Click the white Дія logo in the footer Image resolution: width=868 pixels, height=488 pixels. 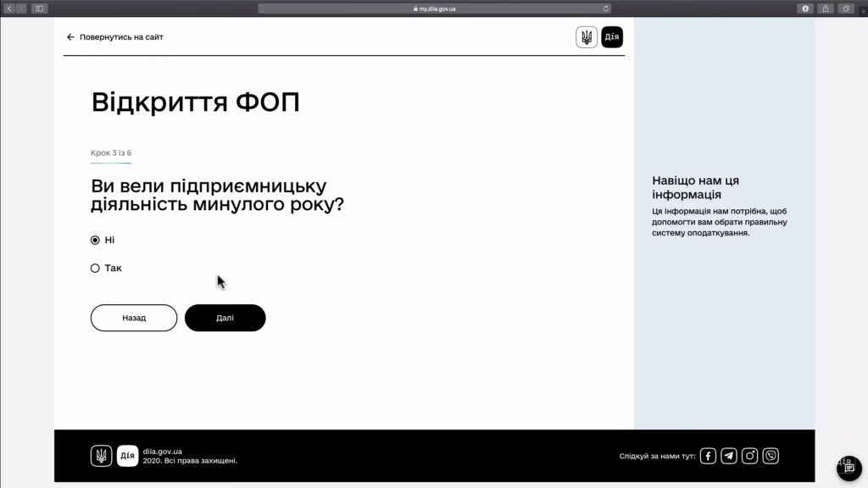click(127, 456)
